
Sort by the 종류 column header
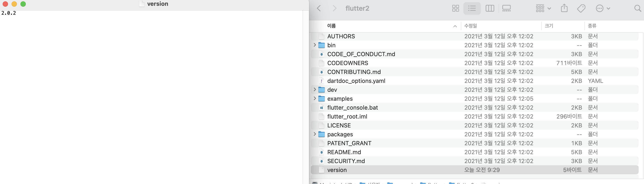[x=592, y=26]
